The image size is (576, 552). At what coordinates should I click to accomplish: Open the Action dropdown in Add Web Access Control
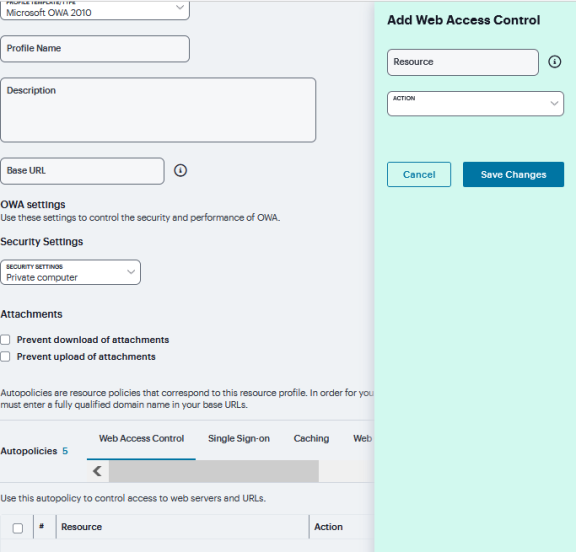pos(475,104)
